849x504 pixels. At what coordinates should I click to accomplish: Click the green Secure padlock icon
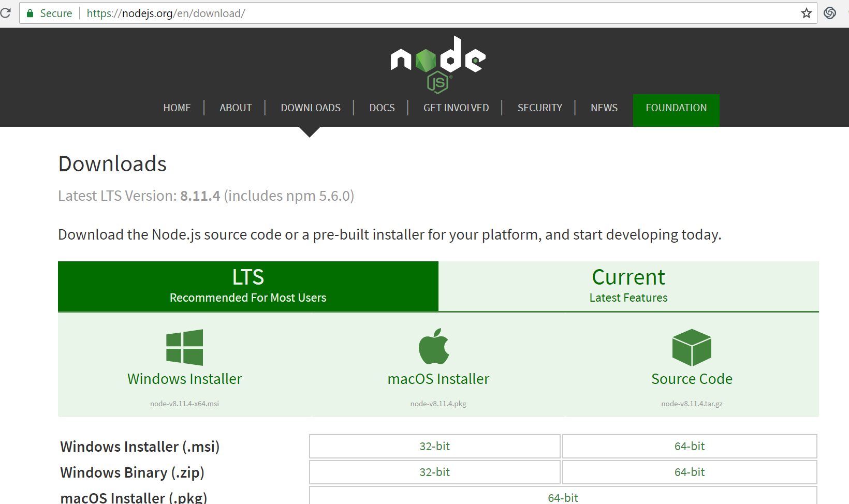click(30, 13)
